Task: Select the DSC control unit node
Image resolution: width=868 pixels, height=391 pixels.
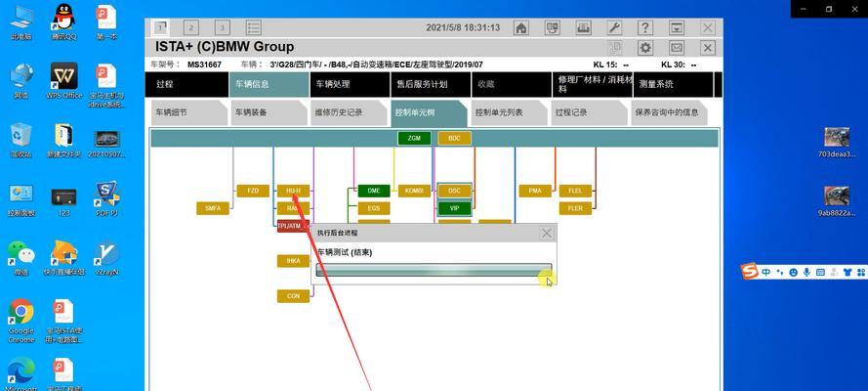Action: click(x=454, y=191)
